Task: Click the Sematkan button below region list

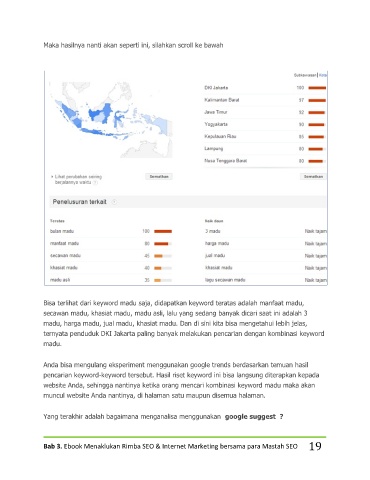Action: (x=313, y=177)
